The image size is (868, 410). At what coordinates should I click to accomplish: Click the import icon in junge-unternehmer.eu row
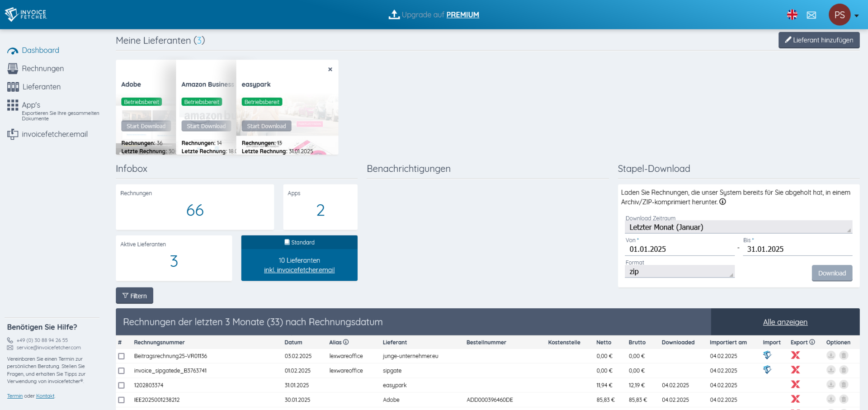767,355
